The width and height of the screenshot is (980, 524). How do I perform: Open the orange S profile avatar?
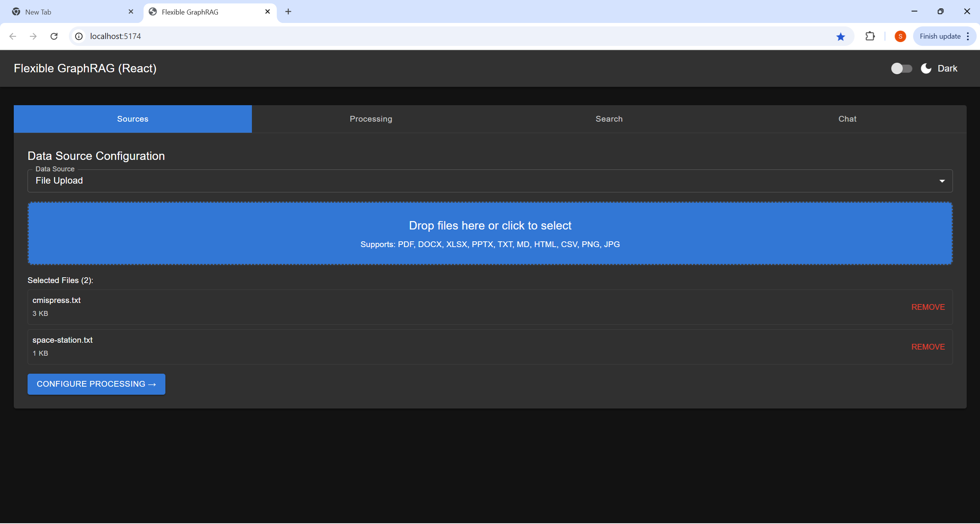pyautogui.click(x=900, y=36)
